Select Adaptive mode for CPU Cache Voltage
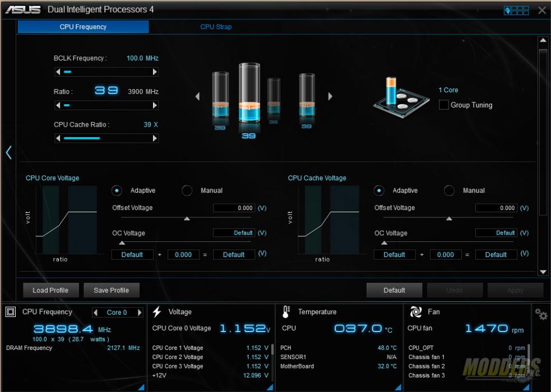This screenshot has height=392, width=551. [x=379, y=190]
